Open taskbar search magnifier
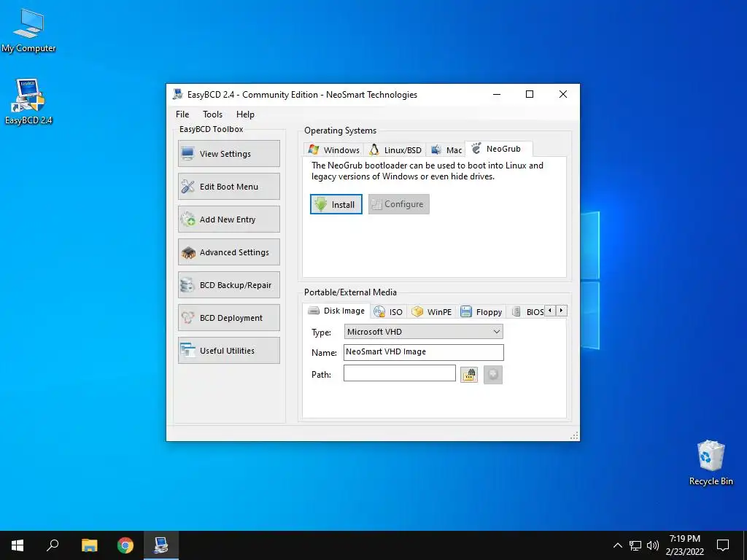Screen dimensions: 747x560 coord(53,545)
